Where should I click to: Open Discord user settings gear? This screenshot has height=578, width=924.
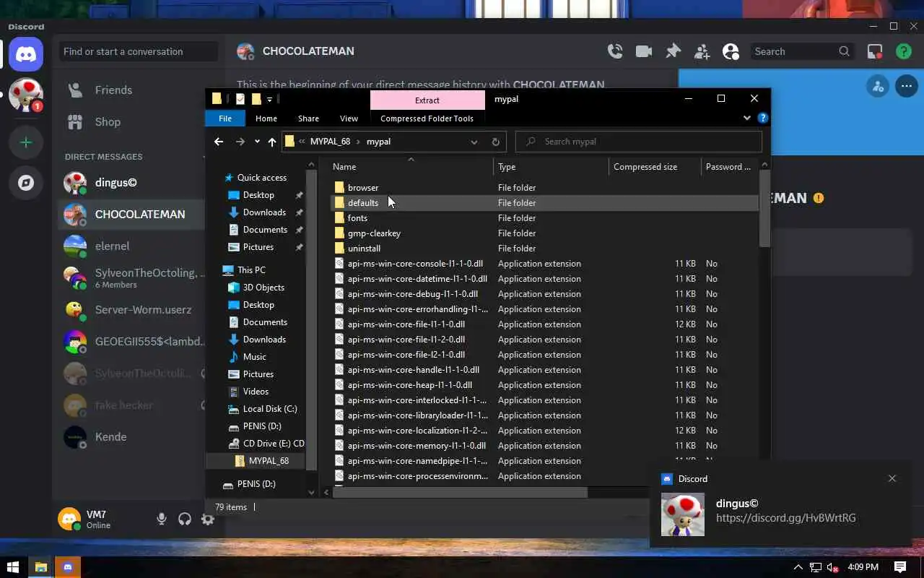pos(208,519)
